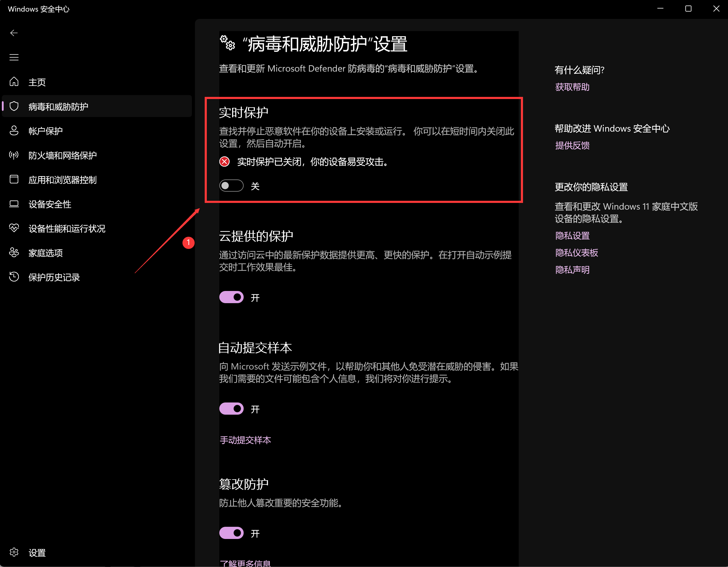Click 手动提交样本 to submit a sample
Viewport: 728px width, 567px height.
246,440
